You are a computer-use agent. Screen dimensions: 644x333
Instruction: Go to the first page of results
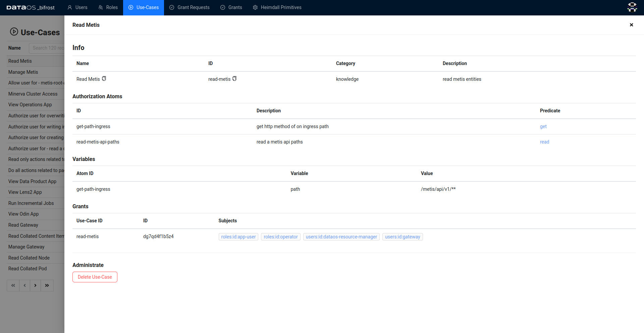tap(13, 285)
